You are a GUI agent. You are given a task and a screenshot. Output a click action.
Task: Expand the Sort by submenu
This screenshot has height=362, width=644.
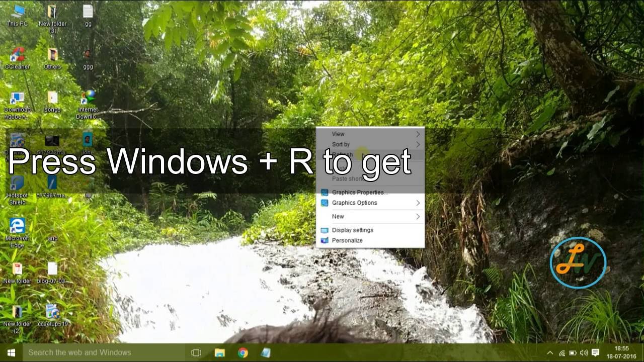pos(370,144)
